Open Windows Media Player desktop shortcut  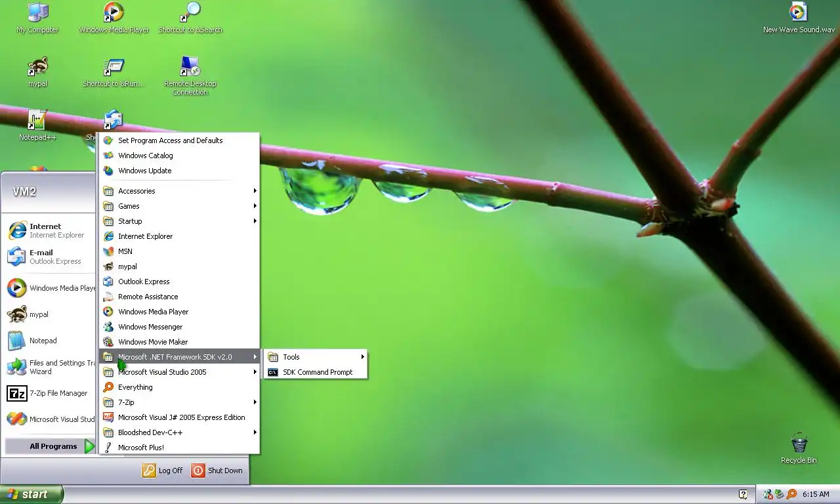[x=114, y=12]
